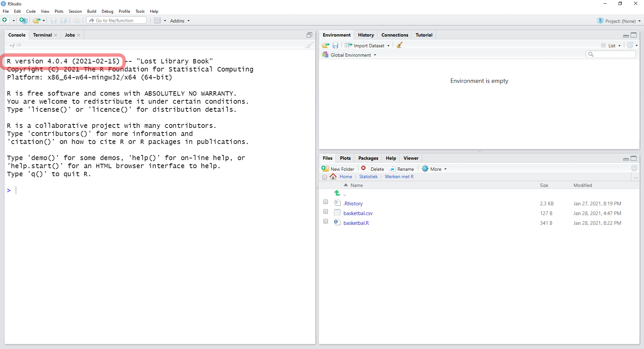Load a workspace in the Environment pane
This screenshot has width=644, height=349.
coord(325,45)
